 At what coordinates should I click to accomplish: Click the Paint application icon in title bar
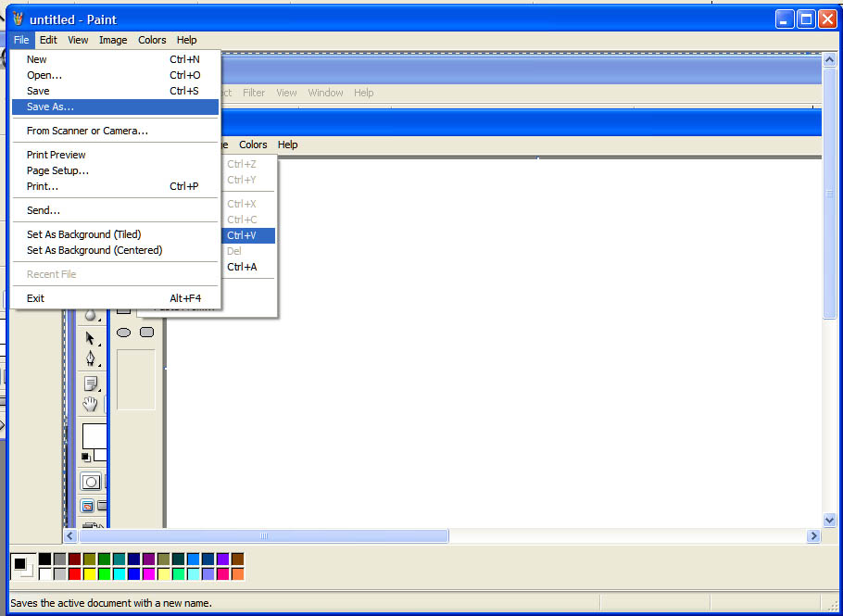point(17,19)
